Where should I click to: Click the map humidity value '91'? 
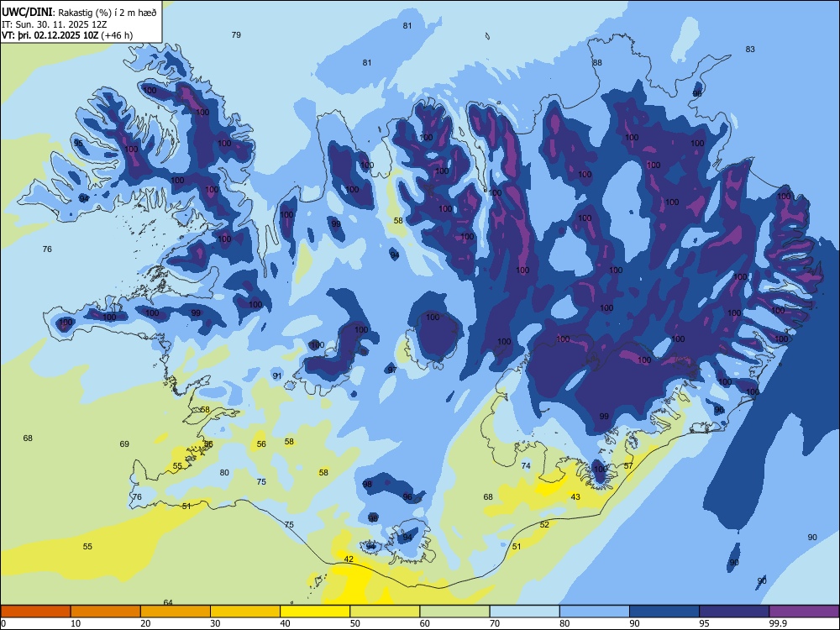tap(277, 376)
